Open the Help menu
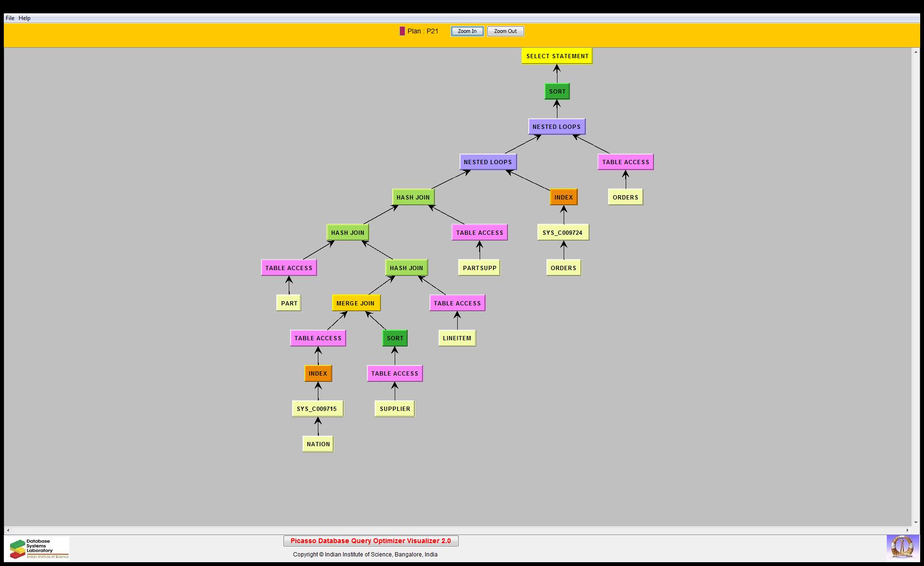924x566 pixels. pos(25,18)
